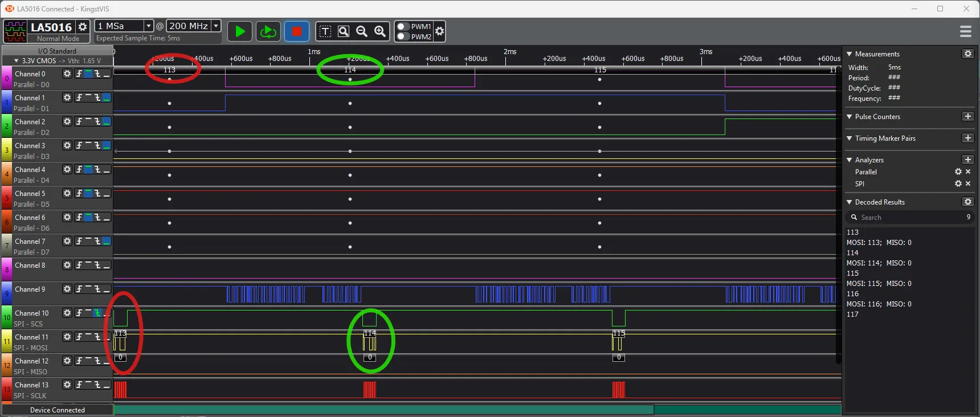Zoom to fit the whole waveform

[344, 31]
